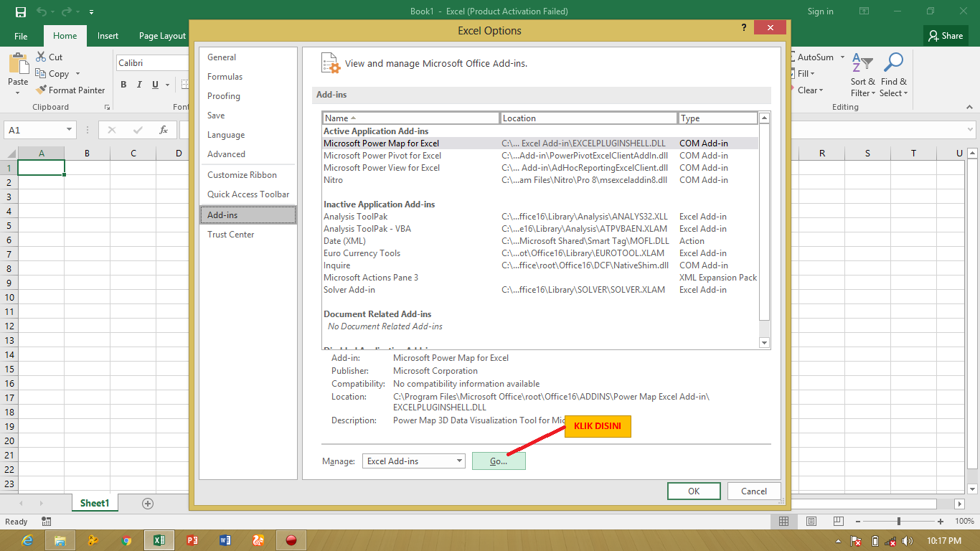Toggle Bold formatting button

123,85
